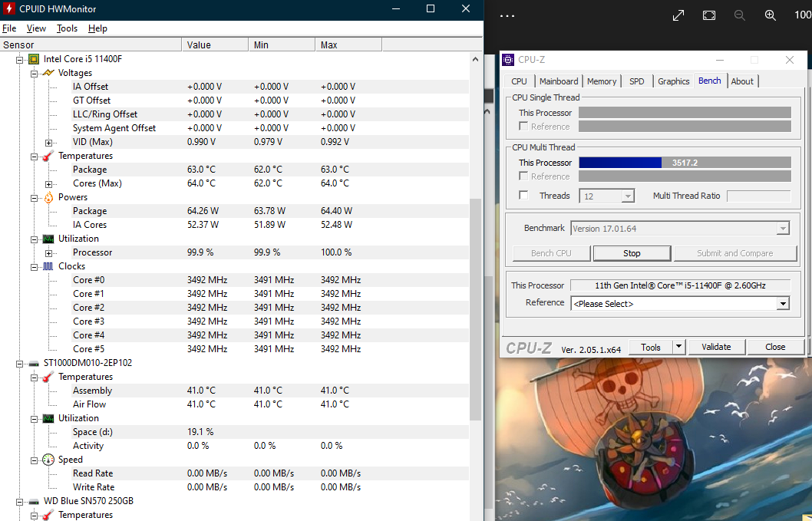Switch to the CPU tab in CPU-Z
Viewport: 812px width, 521px height.
519,81
